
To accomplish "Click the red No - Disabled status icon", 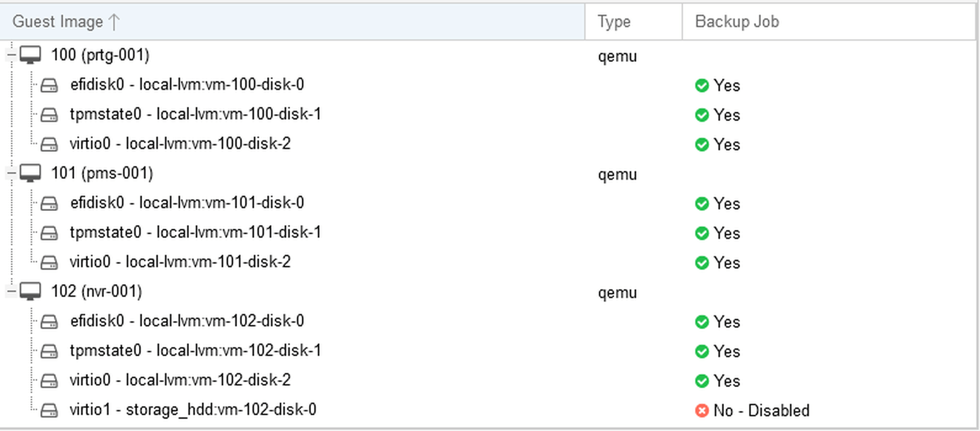I will [702, 411].
